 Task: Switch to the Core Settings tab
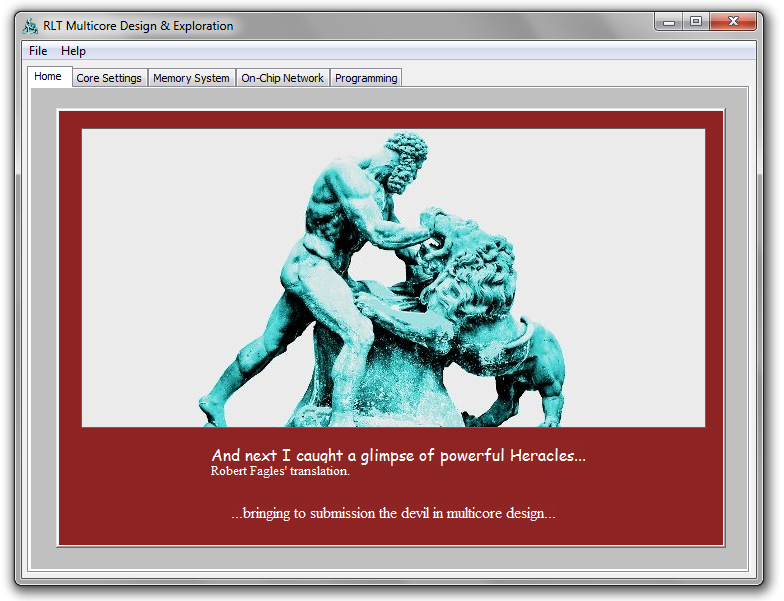[x=109, y=78]
